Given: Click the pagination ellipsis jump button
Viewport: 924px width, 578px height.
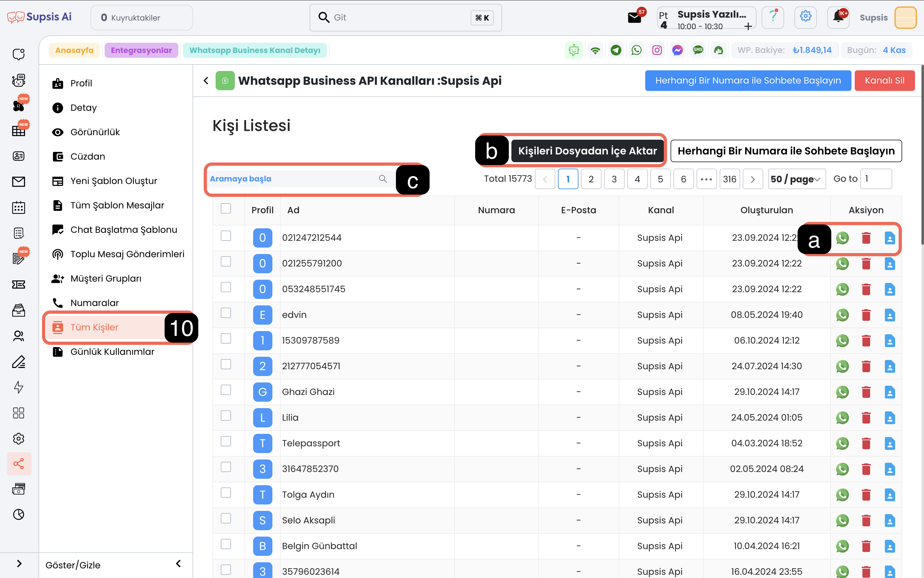Looking at the screenshot, I should pyautogui.click(x=706, y=179).
